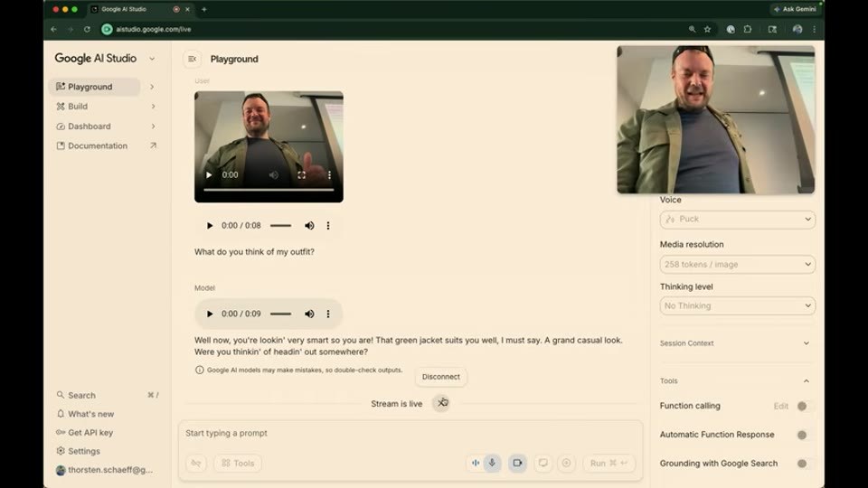Image resolution: width=868 pixels, height=488 pixels.
Task: Click the Disconnect button
Action: coord(441,377)
